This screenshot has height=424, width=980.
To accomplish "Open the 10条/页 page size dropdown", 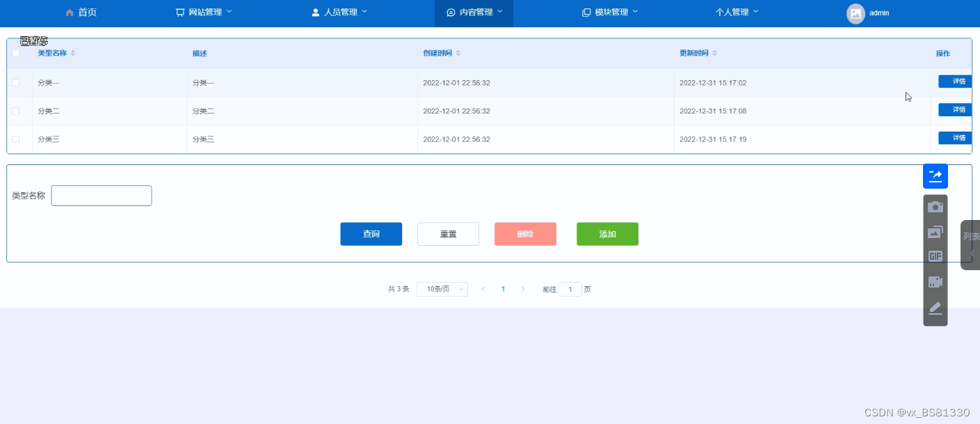I will click(442, 289).
